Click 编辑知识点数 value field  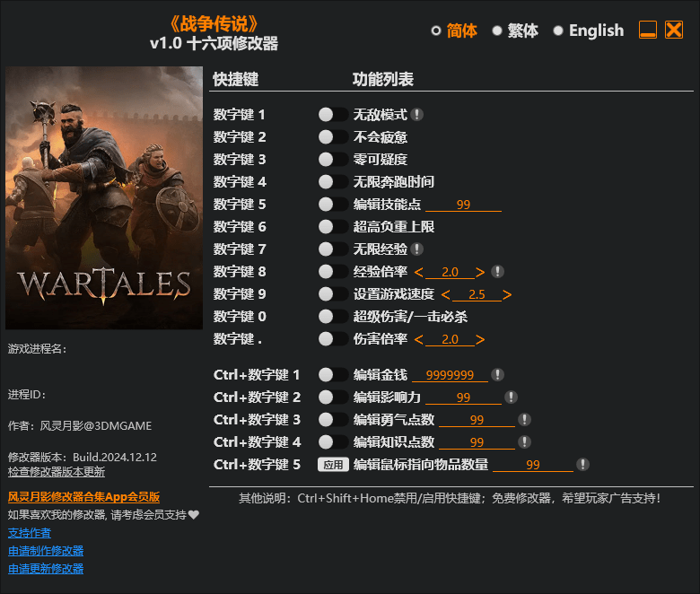tap(477, 442)
